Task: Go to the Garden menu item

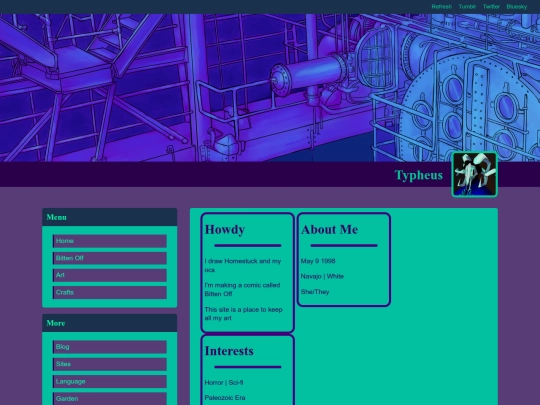Action: (110, 398)
